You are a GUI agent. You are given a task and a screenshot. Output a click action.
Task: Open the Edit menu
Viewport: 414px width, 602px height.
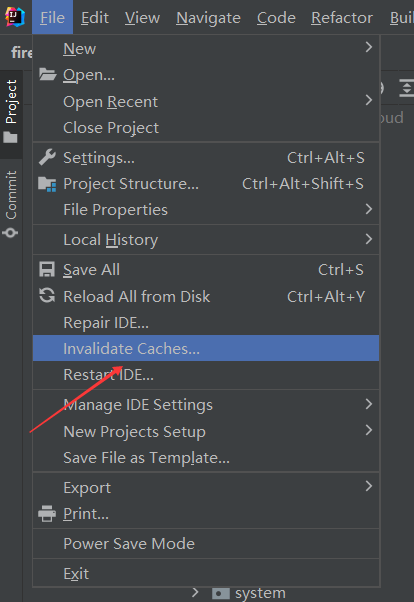pyautogui.click(x=95, y=18)
